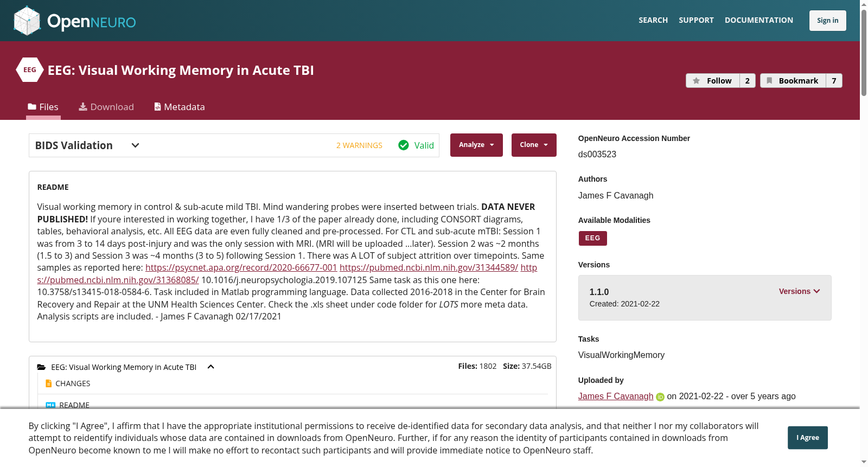Click the Follow star icon
Viewport: 868px width, 467px height.
tap(697, 81)
